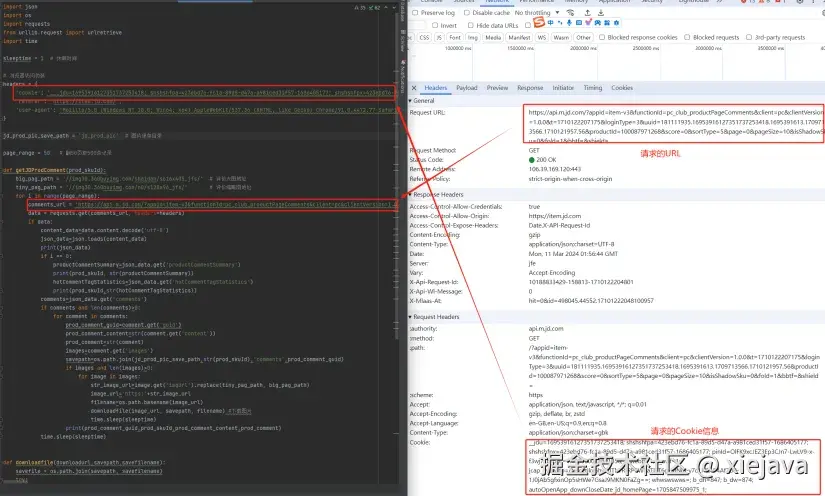
Task: Switch to the Payload tab
Action: 467,88
